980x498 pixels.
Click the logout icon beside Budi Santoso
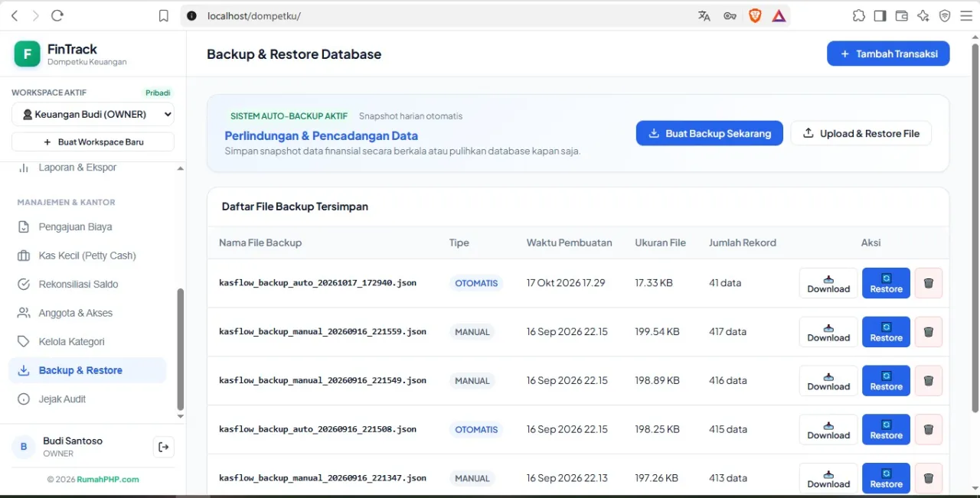[x=163, y=447]
